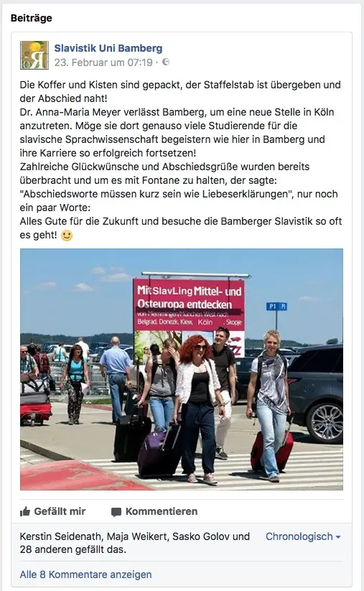Click the smiley emoji in the post
This screenshot has width=364, height=591.
click(x=67, y=236)
